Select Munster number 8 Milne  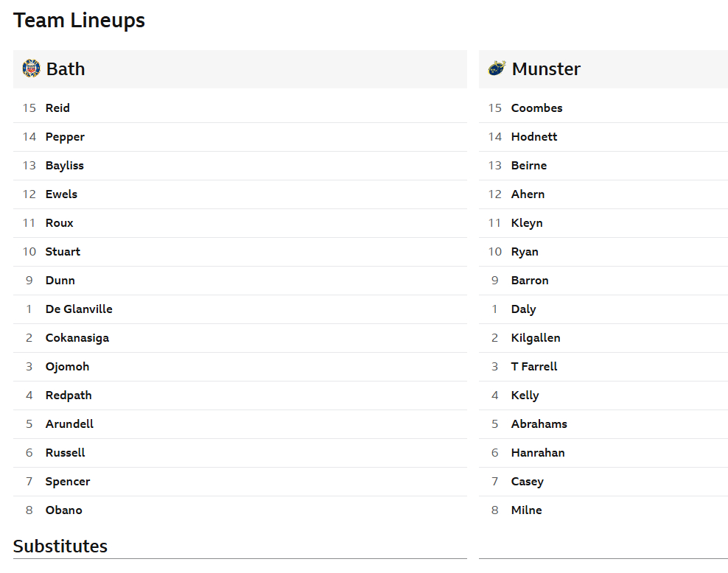(x=526, y=510)
